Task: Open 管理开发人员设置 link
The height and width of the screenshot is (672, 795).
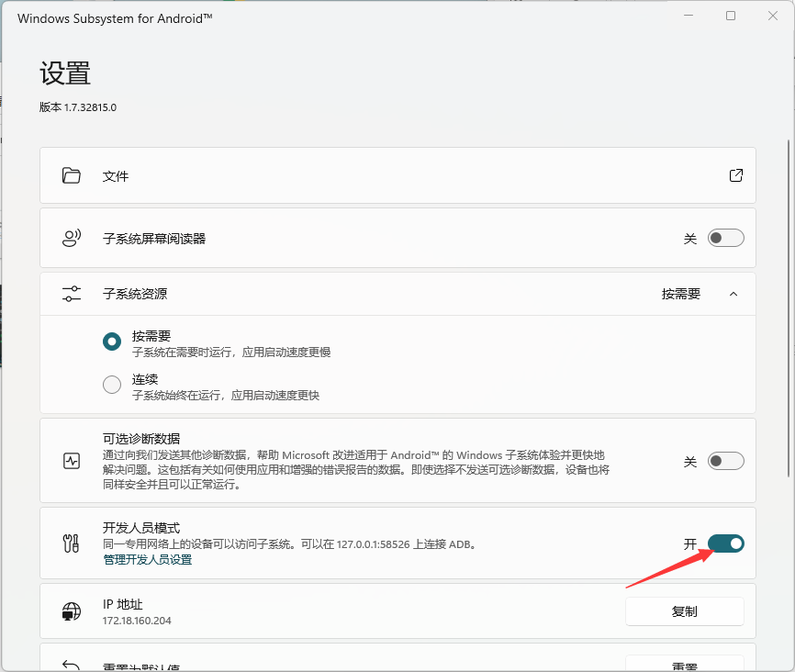Action: [148, 559]
